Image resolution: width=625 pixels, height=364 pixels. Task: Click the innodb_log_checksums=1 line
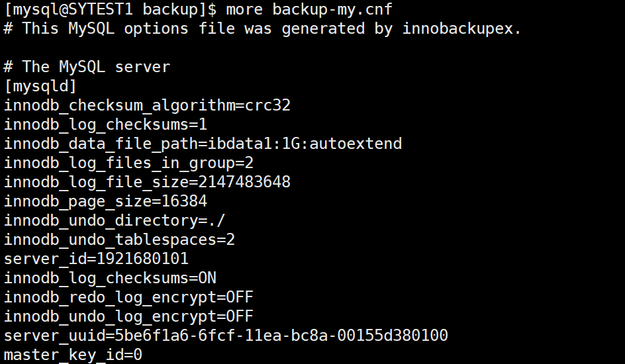click(x=106, y=124)
